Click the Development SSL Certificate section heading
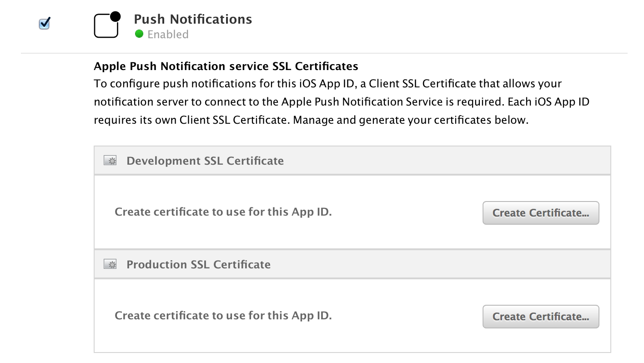644x363 pixels. (x=205, y=161)
